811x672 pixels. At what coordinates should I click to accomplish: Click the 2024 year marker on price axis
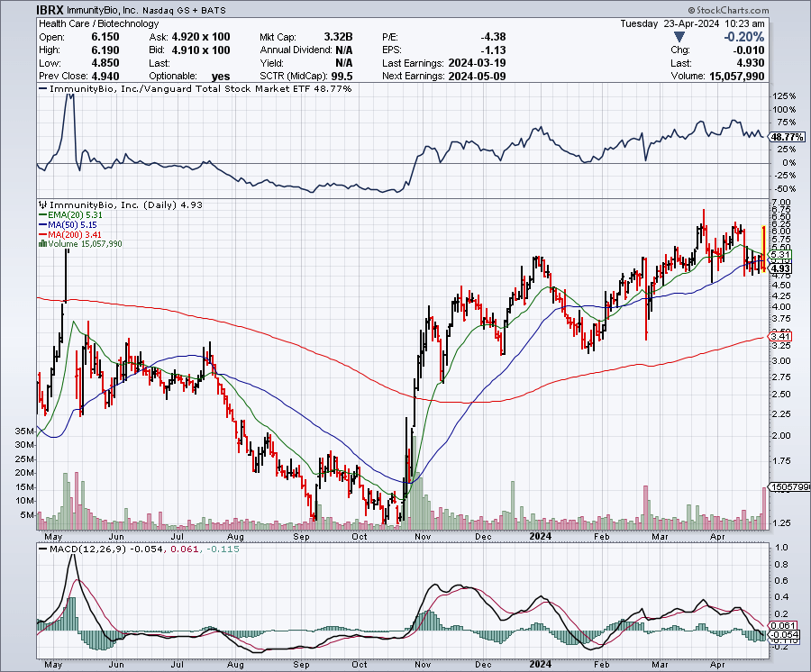coord(541,536)
